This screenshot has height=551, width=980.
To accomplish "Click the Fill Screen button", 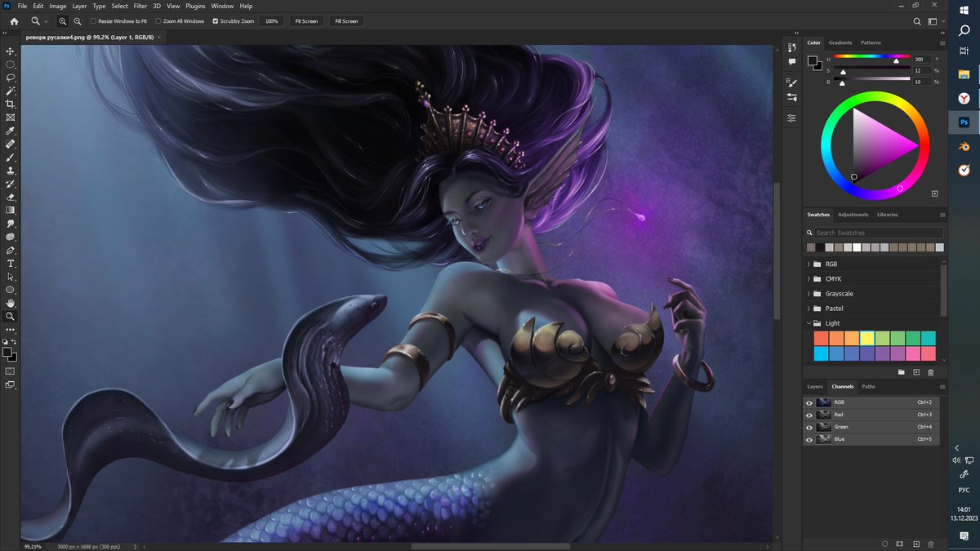I will (346, 20).
